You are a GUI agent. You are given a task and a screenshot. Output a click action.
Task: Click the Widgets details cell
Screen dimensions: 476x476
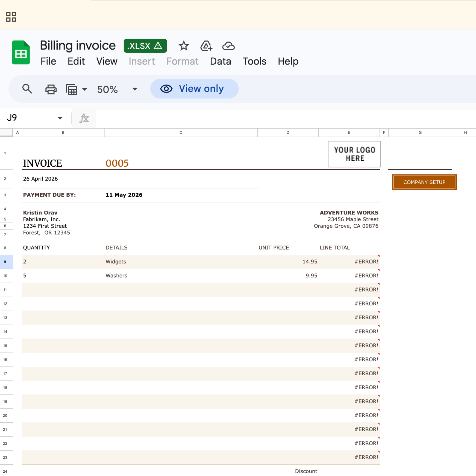pos(181,262)
